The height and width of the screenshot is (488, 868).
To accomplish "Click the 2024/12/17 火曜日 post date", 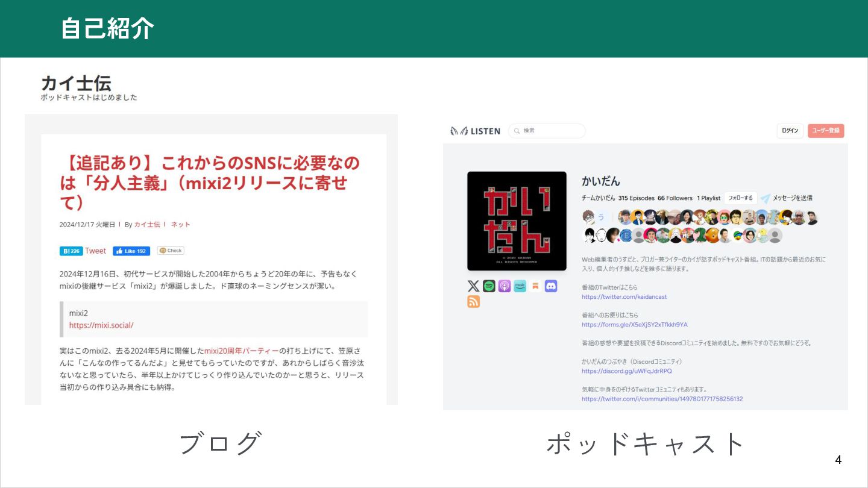I will 87,224.
